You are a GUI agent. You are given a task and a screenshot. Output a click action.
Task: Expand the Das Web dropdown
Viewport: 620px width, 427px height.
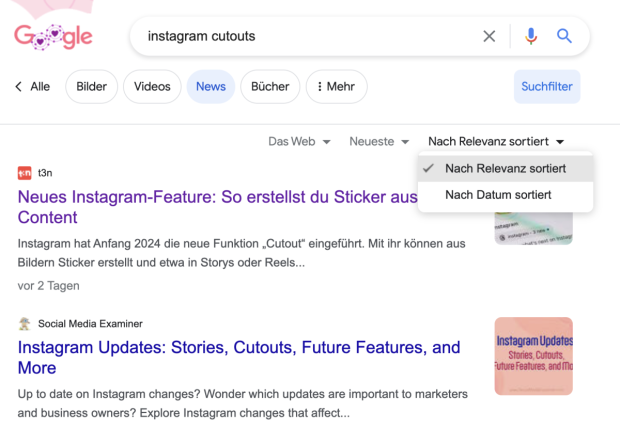pos(299,142)
